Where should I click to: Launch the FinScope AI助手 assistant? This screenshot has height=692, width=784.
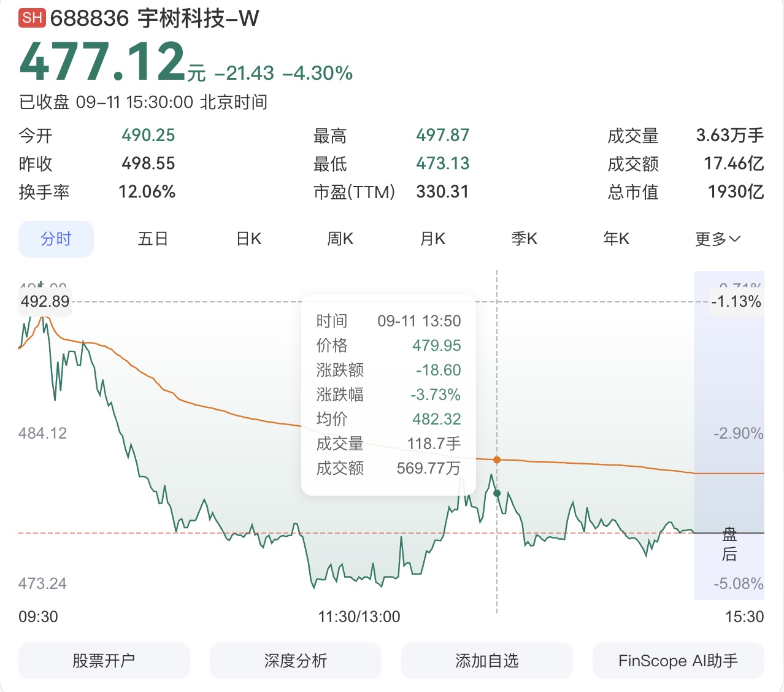pos(678,661)
